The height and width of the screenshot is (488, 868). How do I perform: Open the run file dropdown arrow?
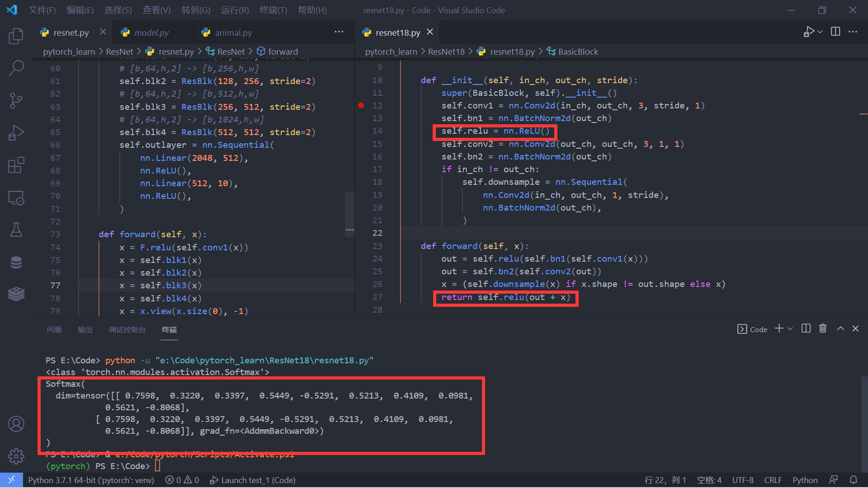click(820, 32)
